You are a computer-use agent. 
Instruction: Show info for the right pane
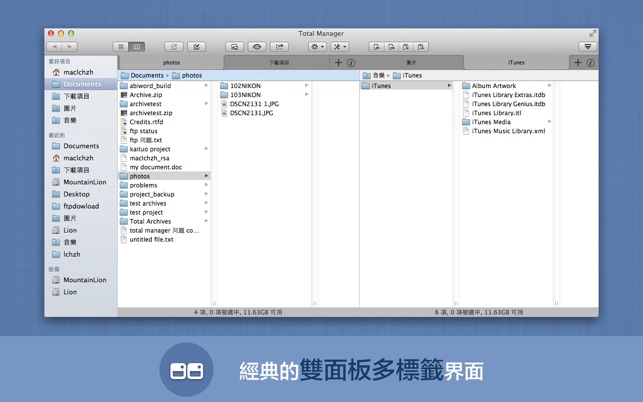(591, 63)
